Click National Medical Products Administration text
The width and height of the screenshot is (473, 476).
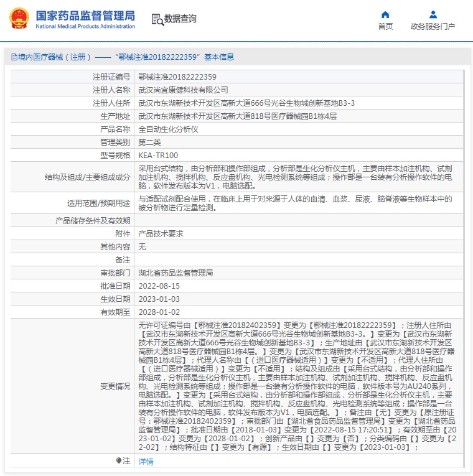point(85,26)
